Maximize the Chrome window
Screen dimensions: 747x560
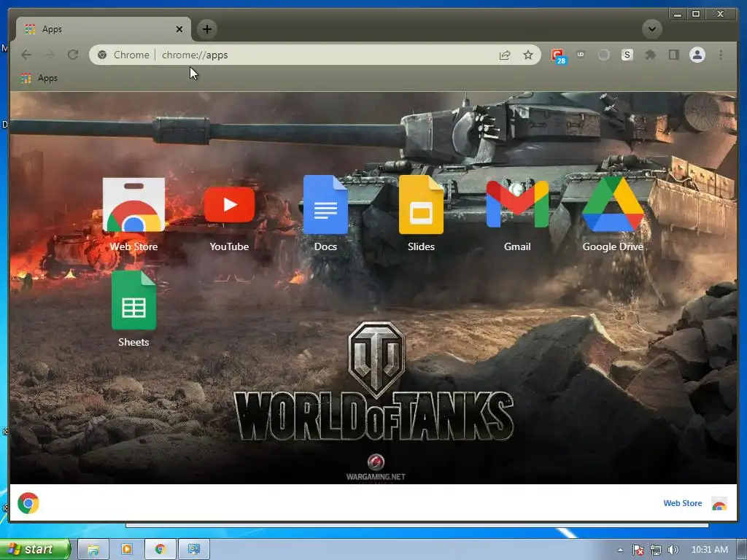(695, 15)
